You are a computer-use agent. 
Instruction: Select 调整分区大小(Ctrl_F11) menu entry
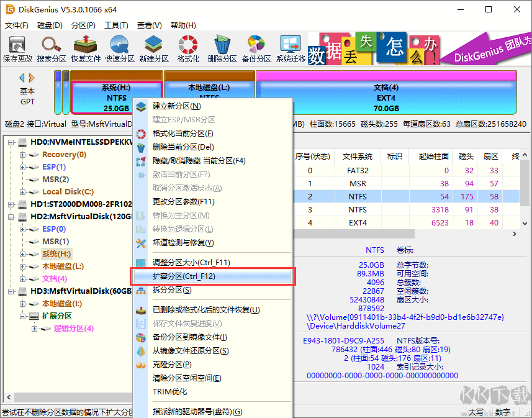coord(191,263)
